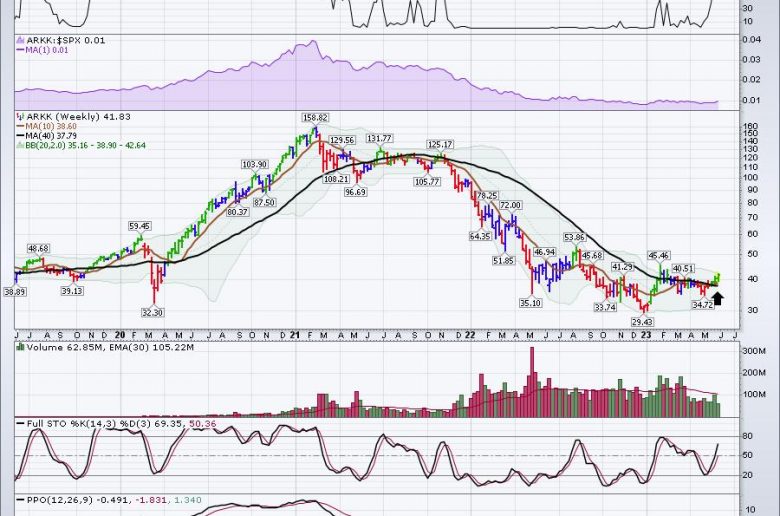Image resolution: width=780 pixels, height=516 pixels.
Task: Select the ARKK:$SPX 0.01 legend label
Action: 66,40
